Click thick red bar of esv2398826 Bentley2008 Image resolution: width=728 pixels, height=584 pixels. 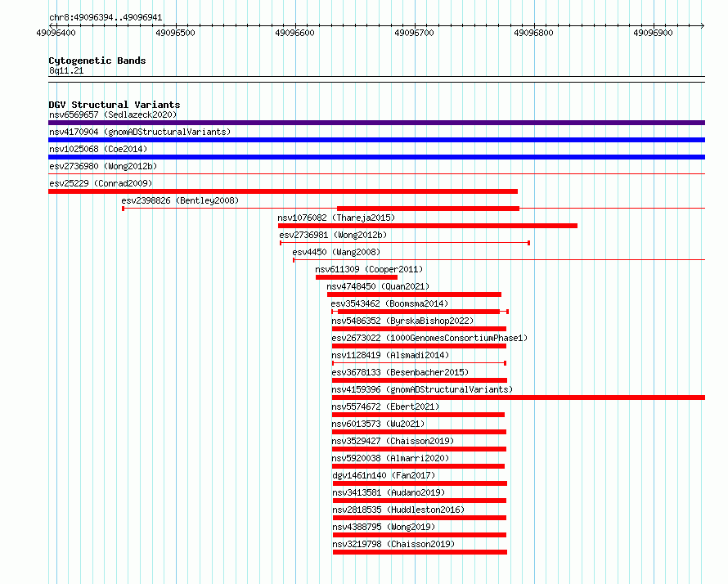tap(428, 209)
